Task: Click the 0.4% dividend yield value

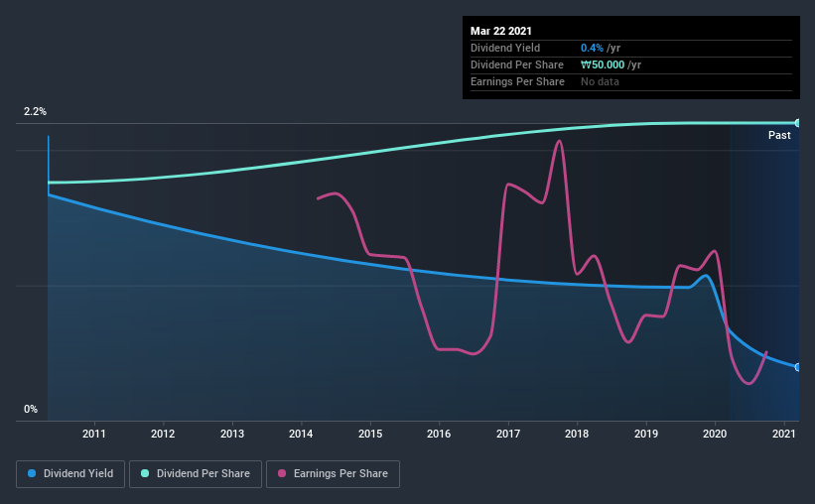Action: click(592, 48)
